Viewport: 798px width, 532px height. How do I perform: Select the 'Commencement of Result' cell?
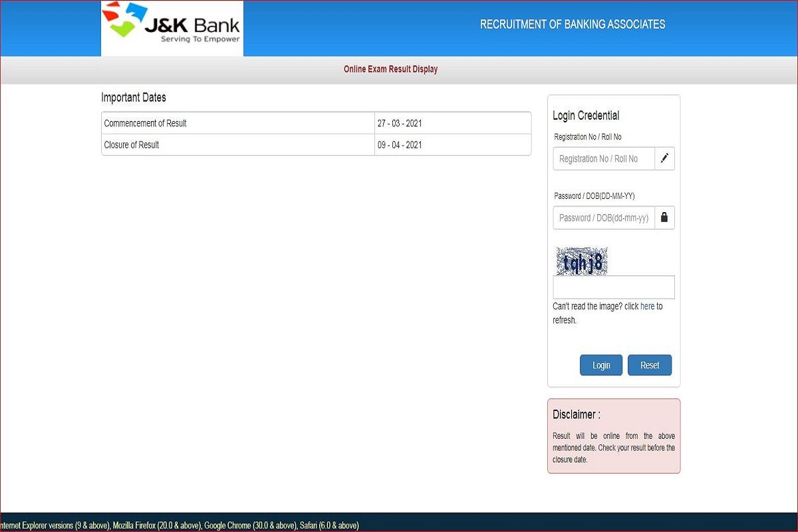click(x=238, y=123)
